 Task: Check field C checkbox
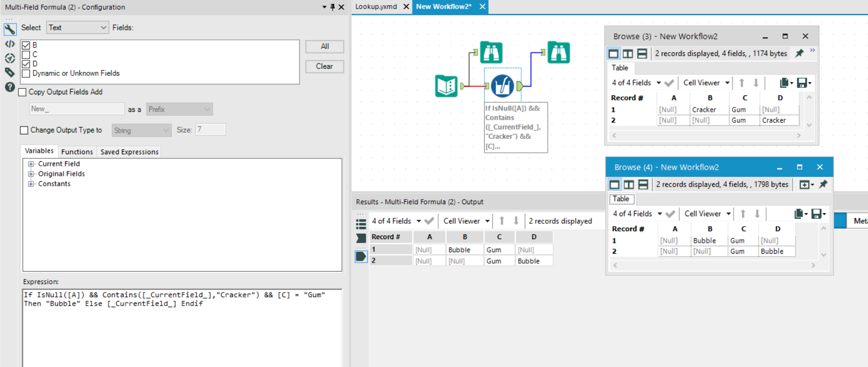26,54
